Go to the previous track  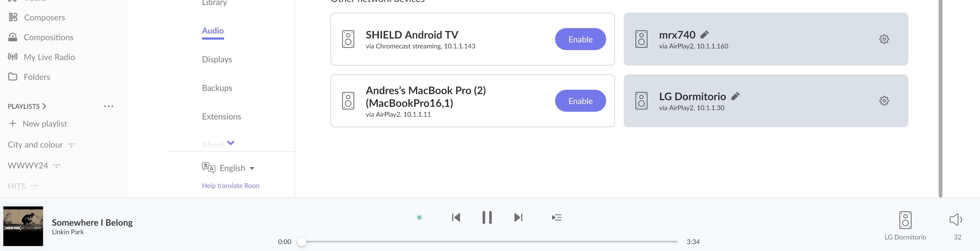pos(456,218)
